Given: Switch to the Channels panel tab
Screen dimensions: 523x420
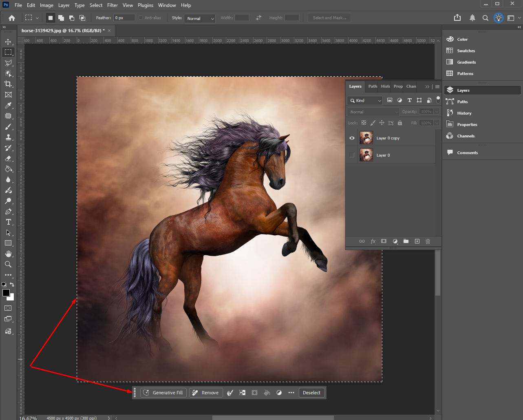Looking at the screenshot, I should pos(411,86).
